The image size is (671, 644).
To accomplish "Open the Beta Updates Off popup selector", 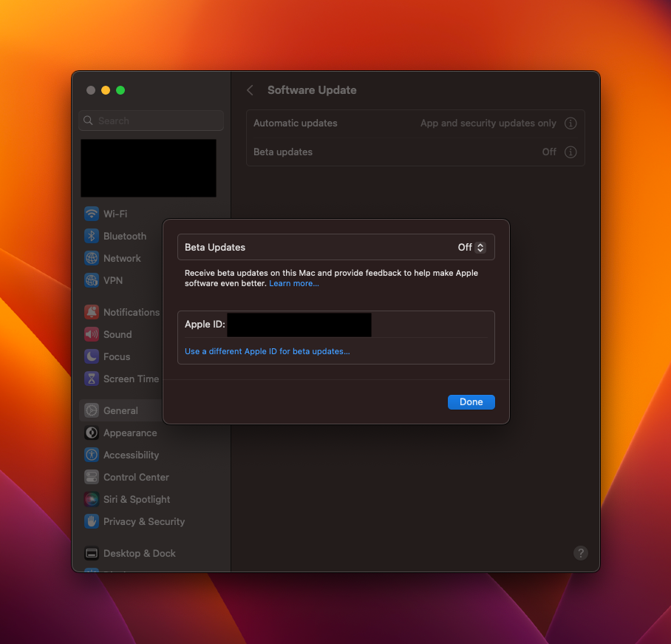I will tap(471, 248).
